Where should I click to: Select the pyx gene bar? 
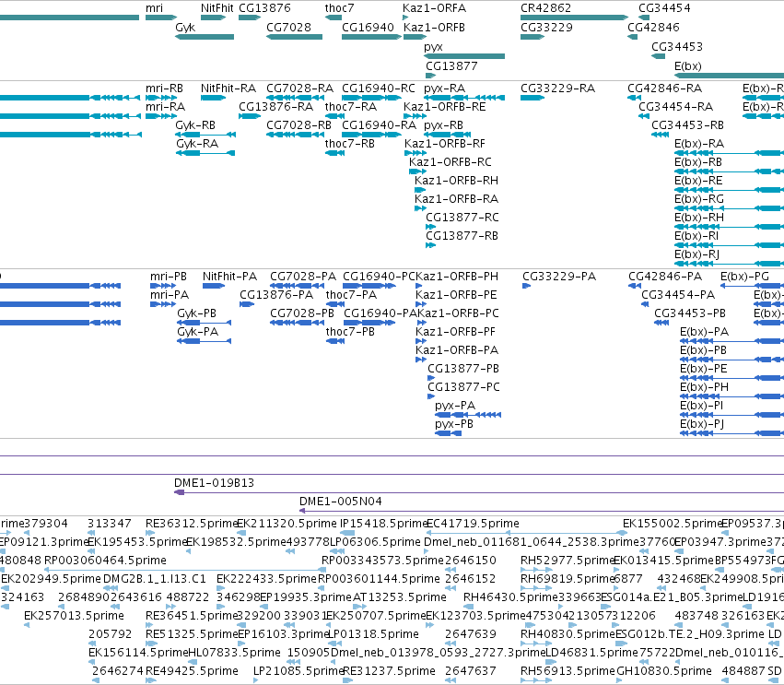464,56
